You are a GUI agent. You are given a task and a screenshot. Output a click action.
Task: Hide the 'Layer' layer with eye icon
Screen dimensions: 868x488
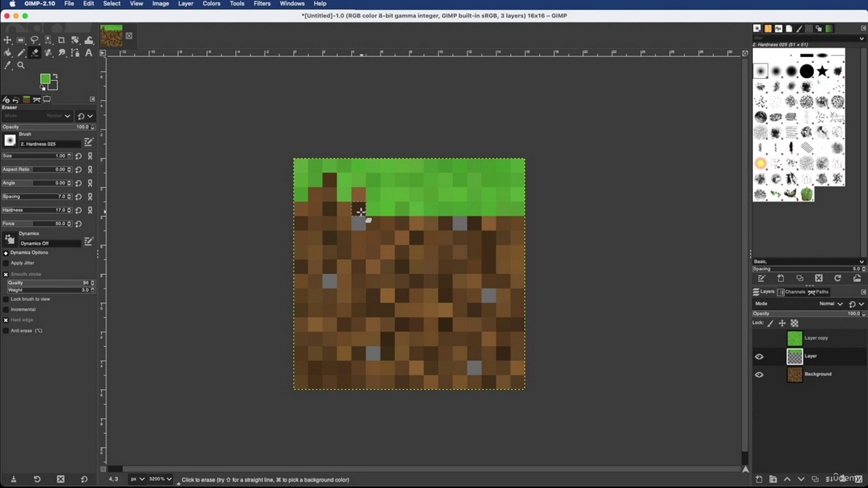pos(759,356)
